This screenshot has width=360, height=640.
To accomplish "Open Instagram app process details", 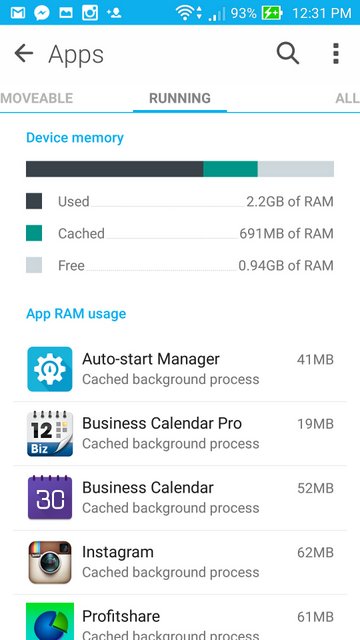I will pos(180,562).
